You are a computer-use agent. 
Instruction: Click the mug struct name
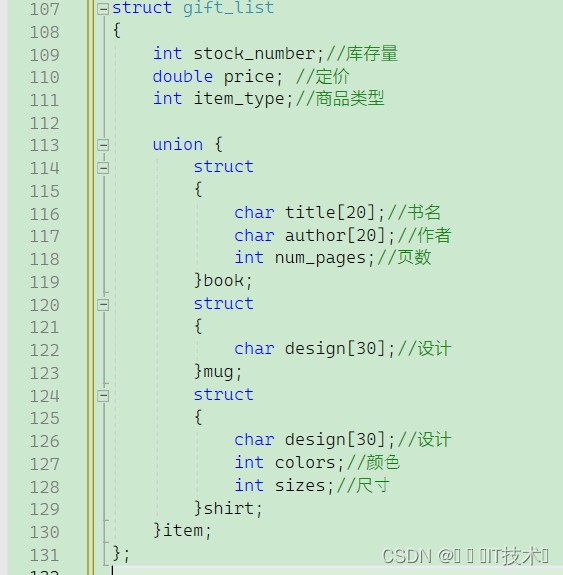(218, 372)
